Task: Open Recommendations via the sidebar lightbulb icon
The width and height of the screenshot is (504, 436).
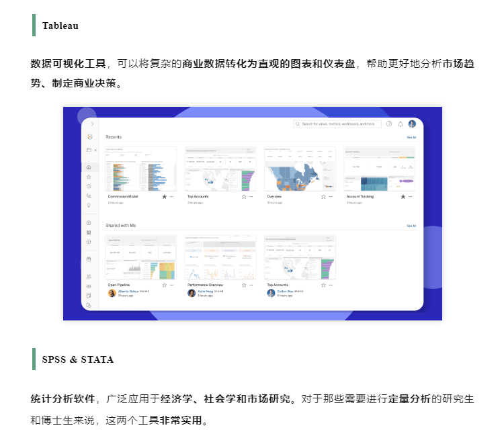Action: coord(89,206)
